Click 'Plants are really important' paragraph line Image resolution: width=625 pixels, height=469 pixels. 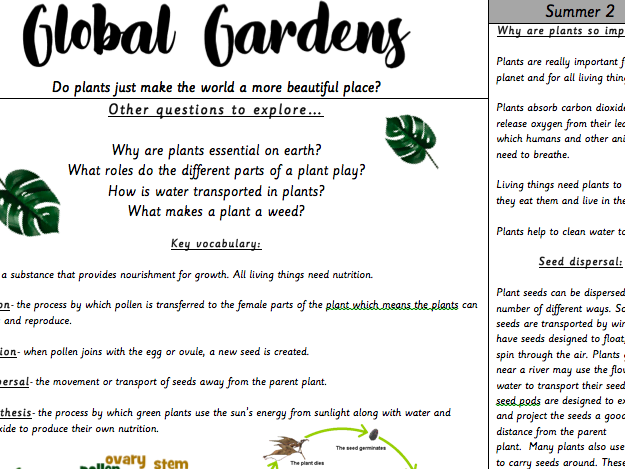(560, 62)
